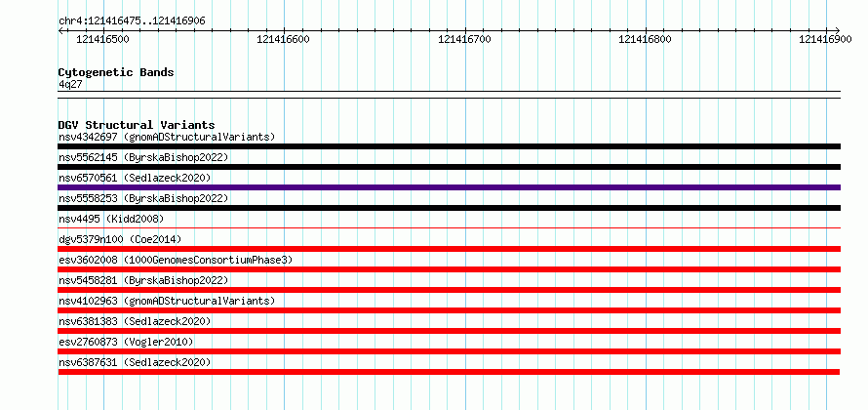Open nsv4102963 gnomADStructuralVariants entry
Viewport: 868px width, 410px height.
(x=167, y=301)
